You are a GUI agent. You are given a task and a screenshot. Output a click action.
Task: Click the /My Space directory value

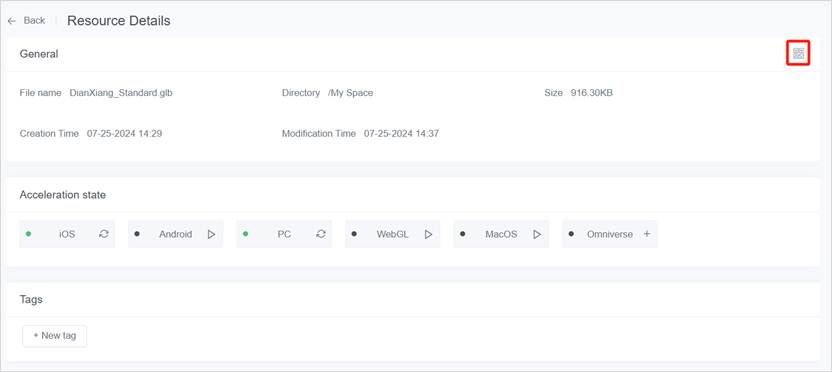coord(350,93)
